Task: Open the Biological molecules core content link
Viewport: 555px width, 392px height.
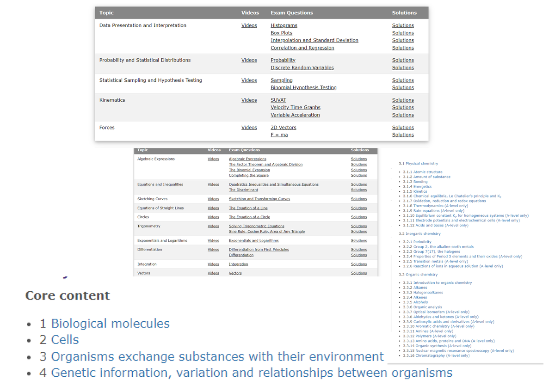Action: (x=110, y=324)
